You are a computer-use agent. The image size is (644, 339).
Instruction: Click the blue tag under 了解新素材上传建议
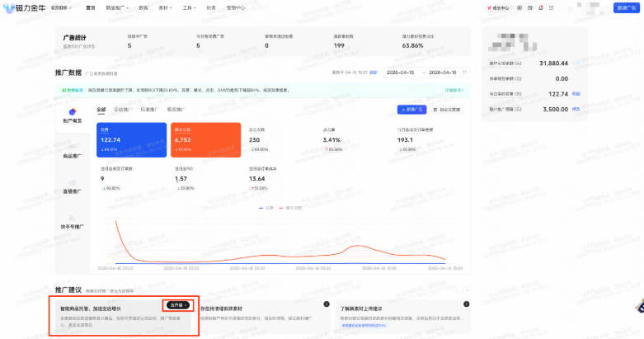tap(364, 326)
